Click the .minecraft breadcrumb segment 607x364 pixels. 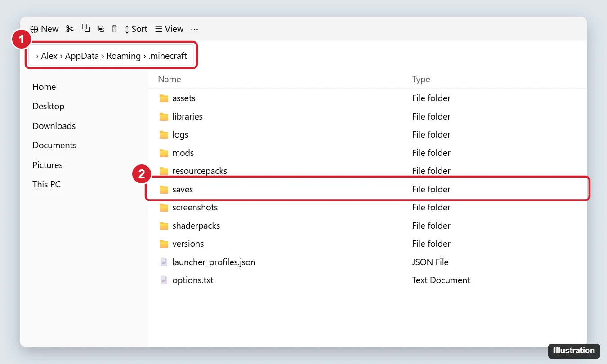click(x=168, y=56)
